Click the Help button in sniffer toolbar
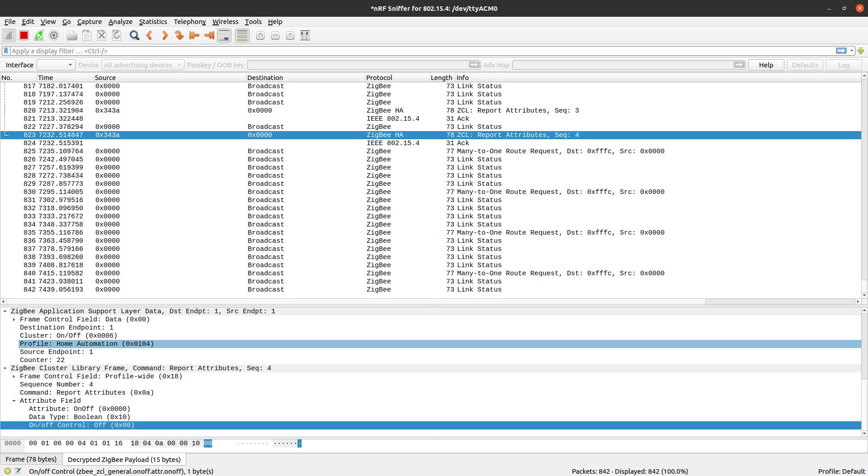Screen dimensions: 868x476 pyautogui.click(x=765, y=65)
